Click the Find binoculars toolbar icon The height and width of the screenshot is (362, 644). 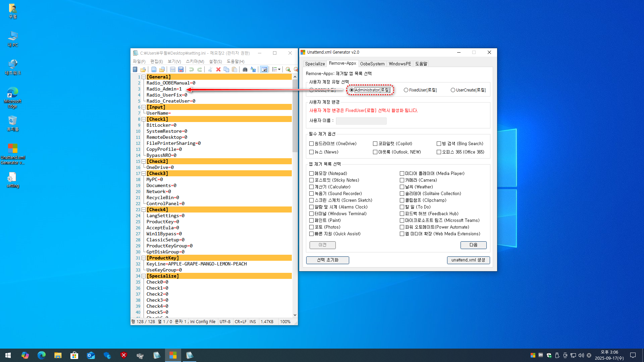[x=245, y=69]
